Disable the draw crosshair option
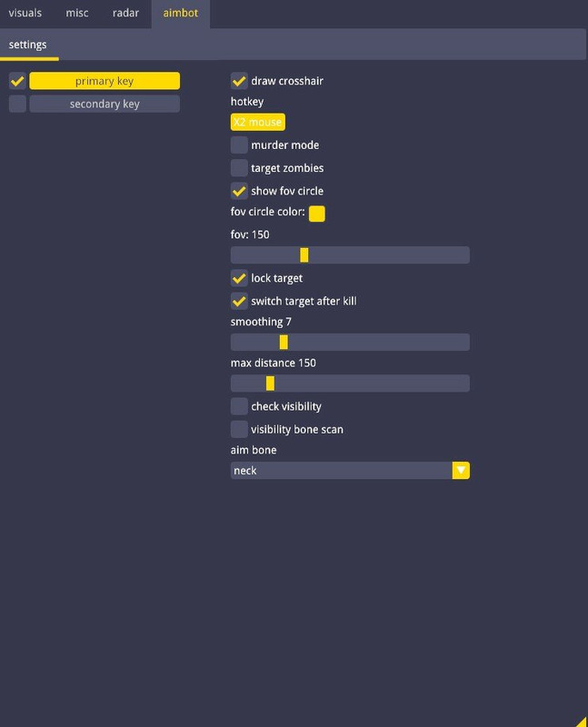Viewport: 588px width, 727px height. [x=239, y=81]
